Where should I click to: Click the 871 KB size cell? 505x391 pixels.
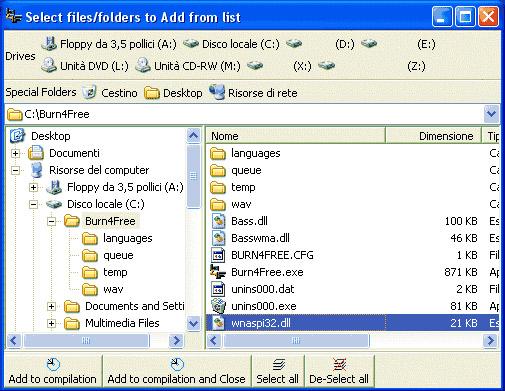click(461, 272)
